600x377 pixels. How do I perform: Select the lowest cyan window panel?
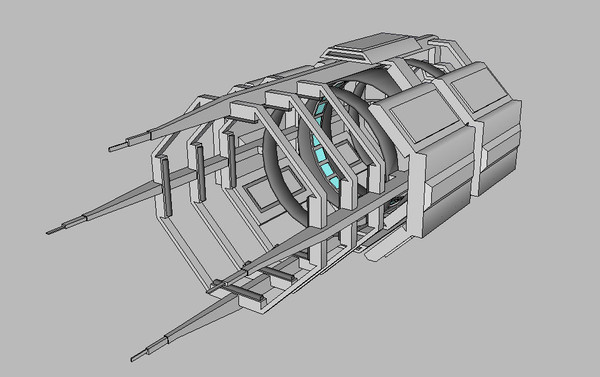[334, 183]
